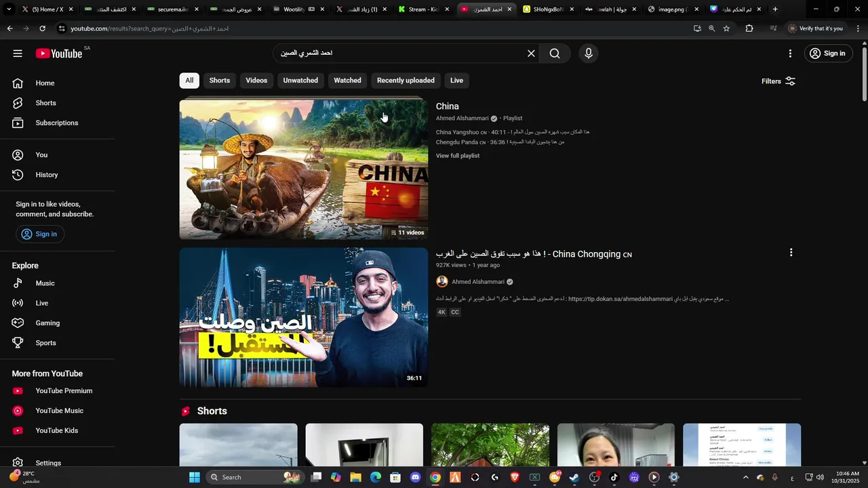The image size is (868, 488).
Task: Switch to the Stream - Kick browser tab
Action: coord(424,9)
